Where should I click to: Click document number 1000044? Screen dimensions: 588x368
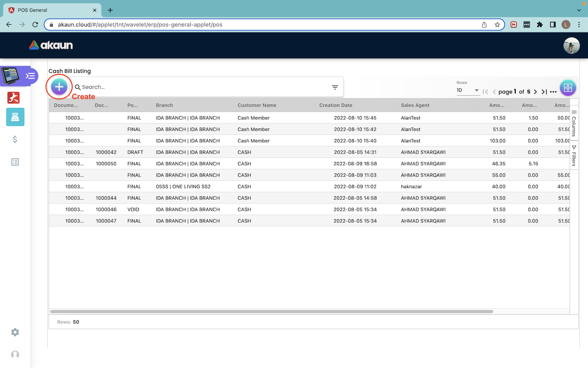coord(106,198)
